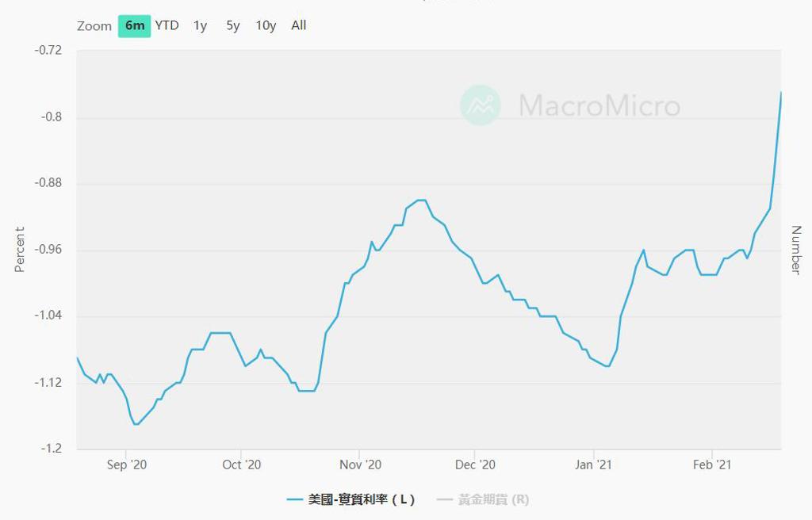
Task: Click the Nov '20 x-axis label
Action: coord(360,465)
